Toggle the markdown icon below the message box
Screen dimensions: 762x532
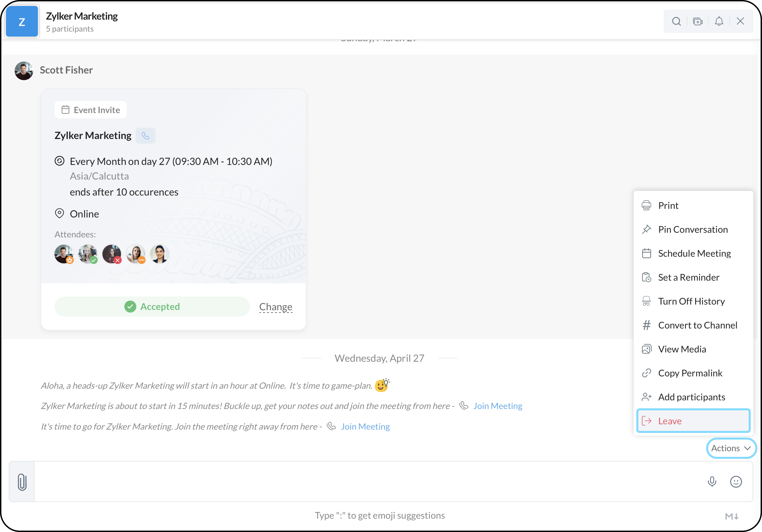731,516
